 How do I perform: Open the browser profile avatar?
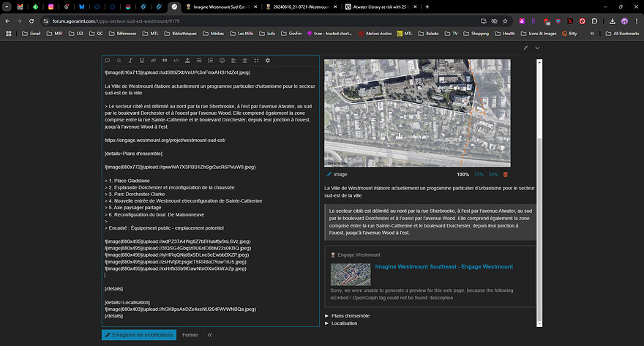click(x=624, y=21)
